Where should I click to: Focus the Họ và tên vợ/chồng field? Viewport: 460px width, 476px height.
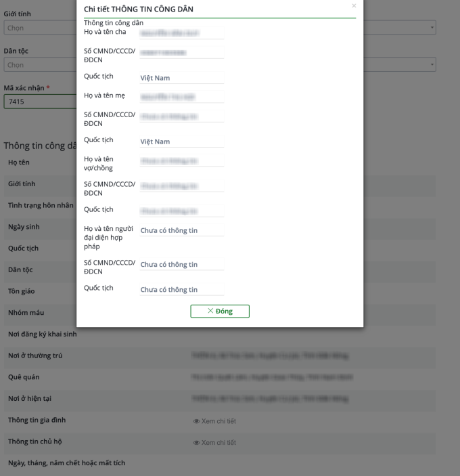click(181, 161)
